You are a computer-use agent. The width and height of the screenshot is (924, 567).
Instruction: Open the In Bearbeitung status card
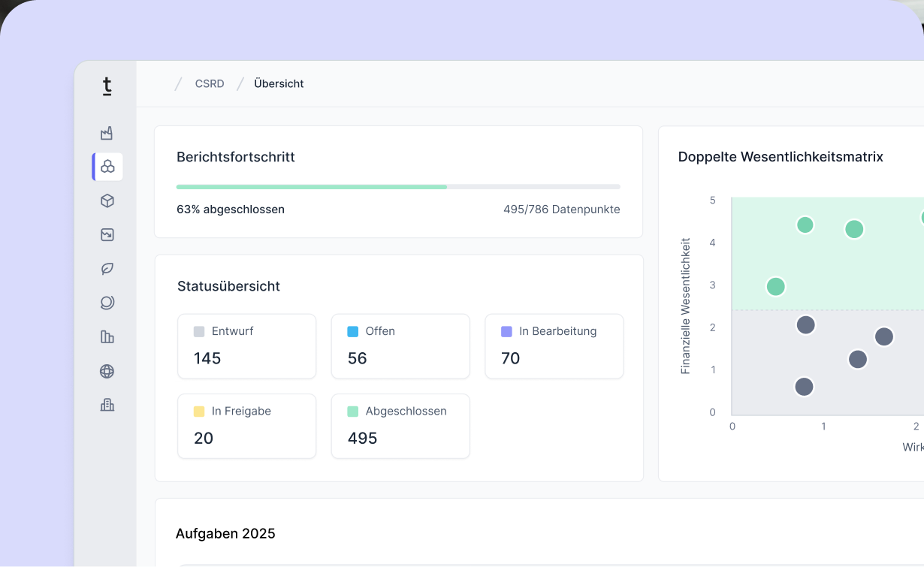click(x=554, y=346)
